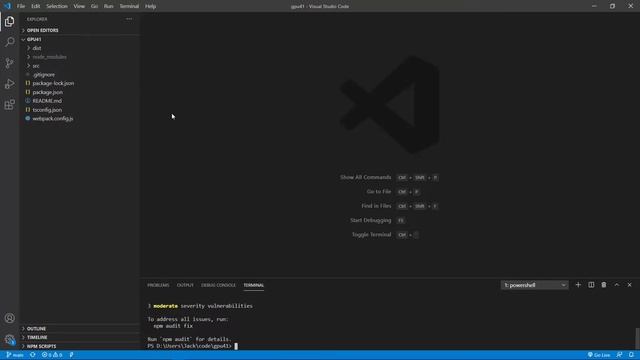
Task: Click the Explorer panel title
Action: point(37,19)
